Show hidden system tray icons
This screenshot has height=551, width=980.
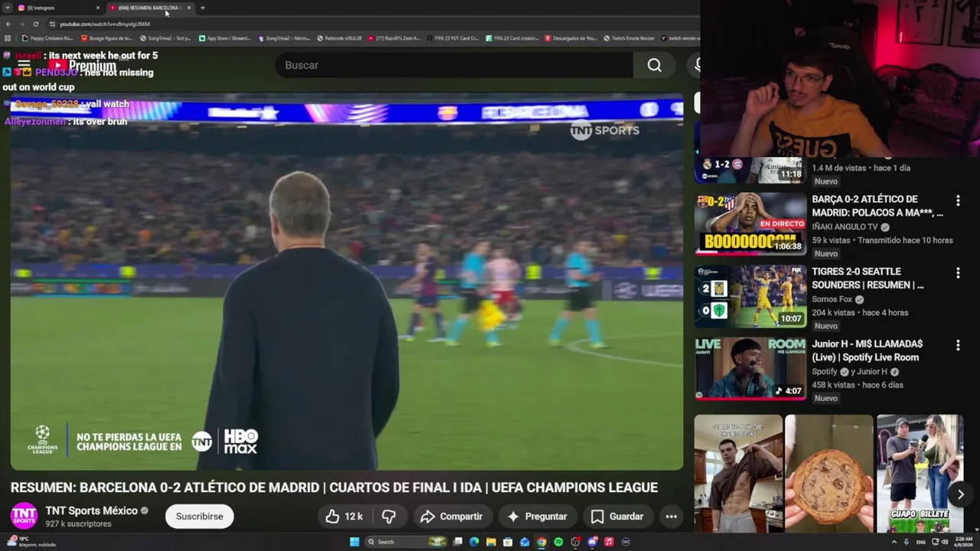[894, 542]
